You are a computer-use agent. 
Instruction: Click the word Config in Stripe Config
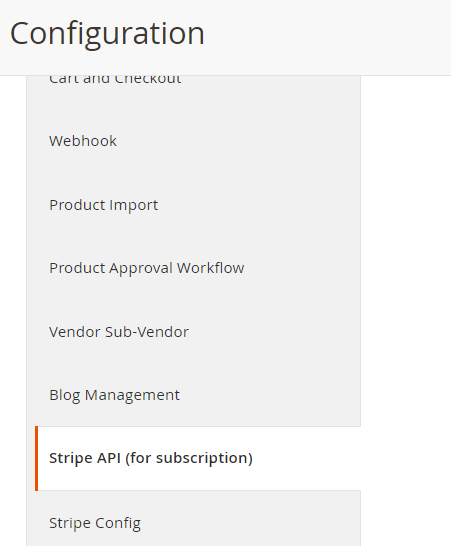click(118, 523)
